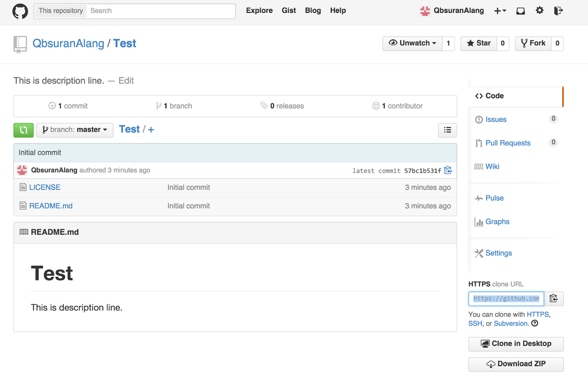Click the QbsuranAlang username in header
This screenshot has height=378, width=588.
459,11
